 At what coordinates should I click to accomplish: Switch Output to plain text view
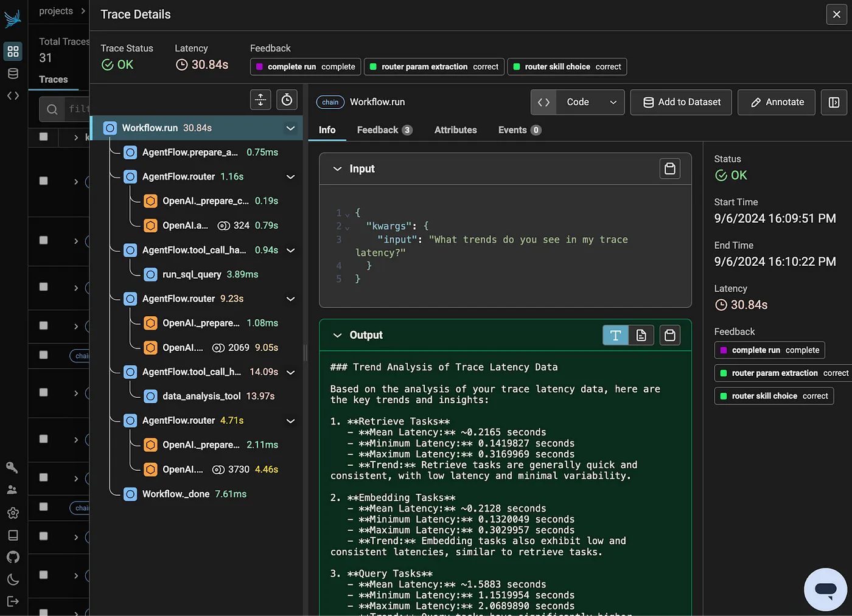[615, 335]
